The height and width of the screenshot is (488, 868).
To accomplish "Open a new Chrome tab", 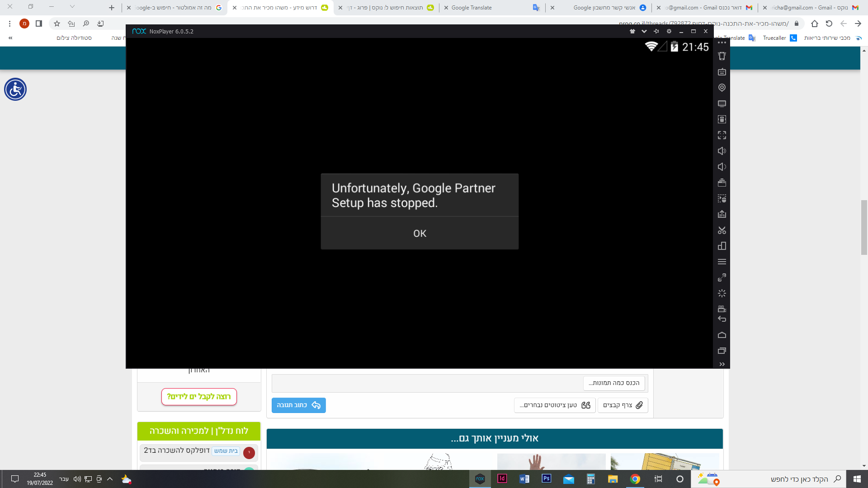I will 112,8.
